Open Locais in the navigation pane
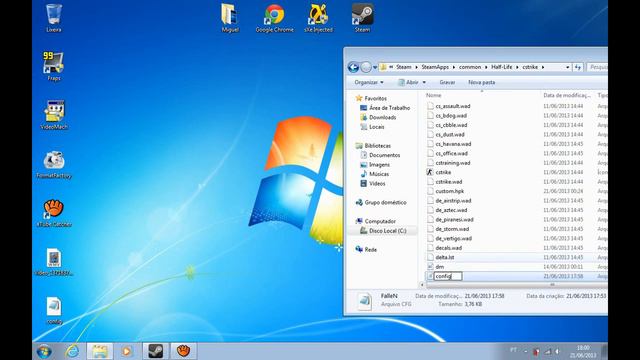 (x=377, y=127)
